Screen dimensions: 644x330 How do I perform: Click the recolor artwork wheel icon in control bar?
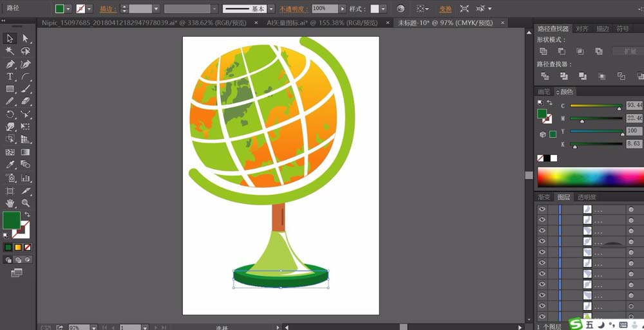click(401, 8)
